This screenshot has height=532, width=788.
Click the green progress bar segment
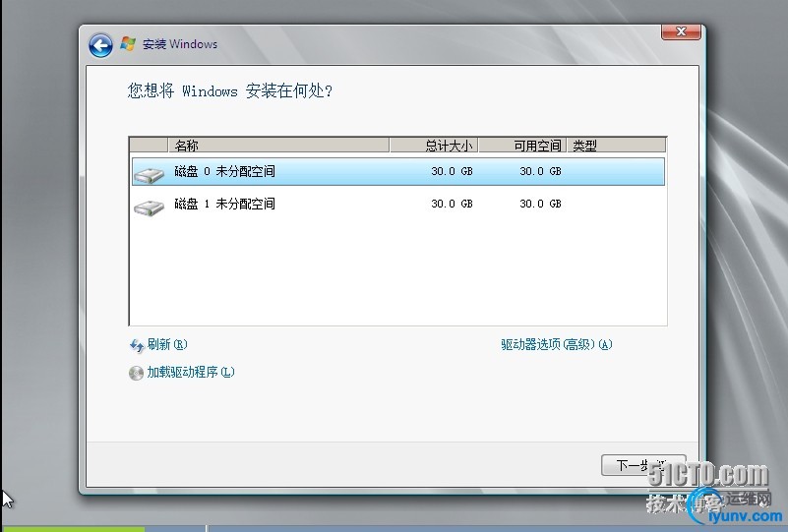pyautogui.click(x=75, y=529)
